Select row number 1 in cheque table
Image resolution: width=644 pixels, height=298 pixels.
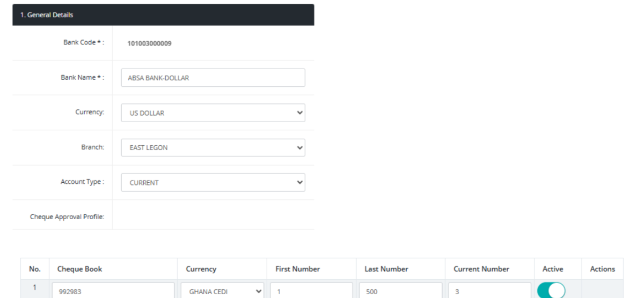(x=35, y=288)
